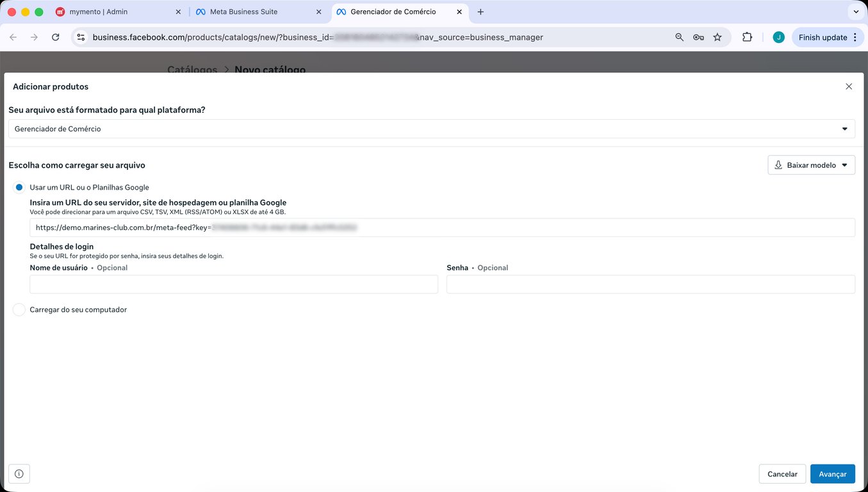This screenshot has height=492, width=868.
Task: Switch to the mymento Admin tab
Action: point(117,12)
